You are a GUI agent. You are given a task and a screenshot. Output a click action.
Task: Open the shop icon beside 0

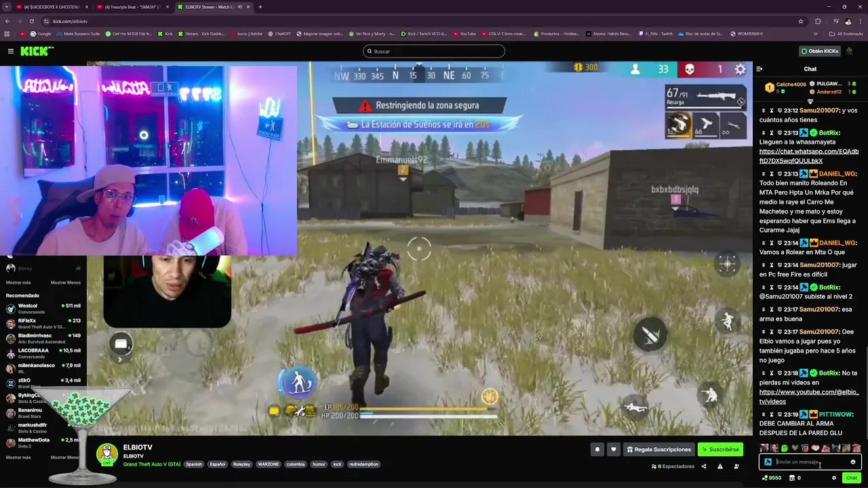coord(791,478)
